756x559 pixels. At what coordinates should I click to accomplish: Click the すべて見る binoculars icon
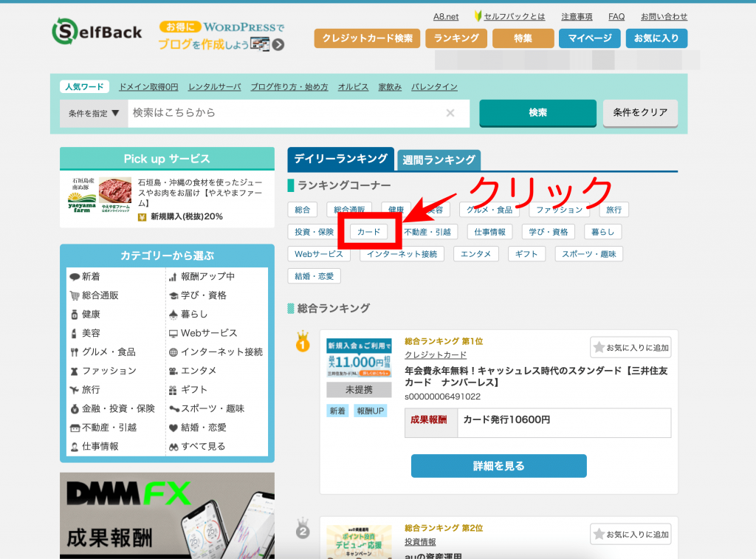coord(173,447)
